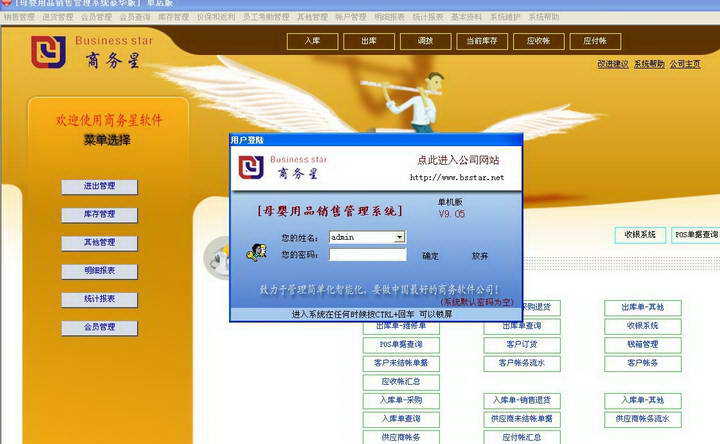Open the 入库单-销售退货 function button

[522, 400]
